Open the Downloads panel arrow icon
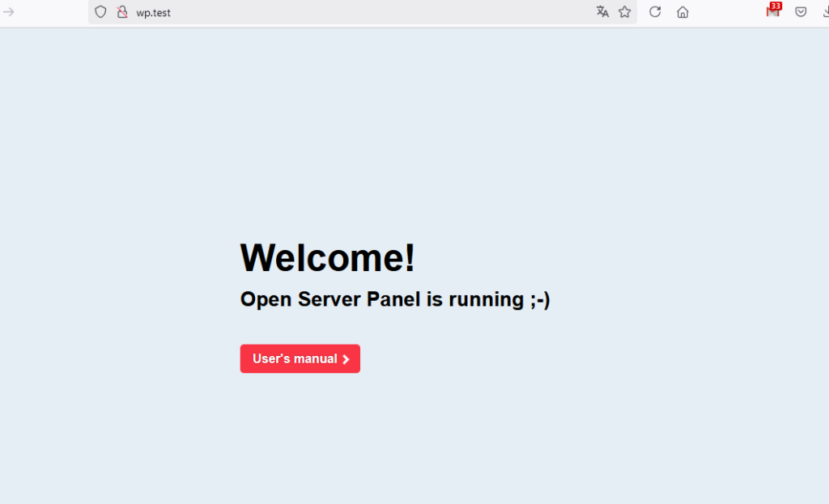This screenshot has width=829, height=504. [x=823, y=12]
